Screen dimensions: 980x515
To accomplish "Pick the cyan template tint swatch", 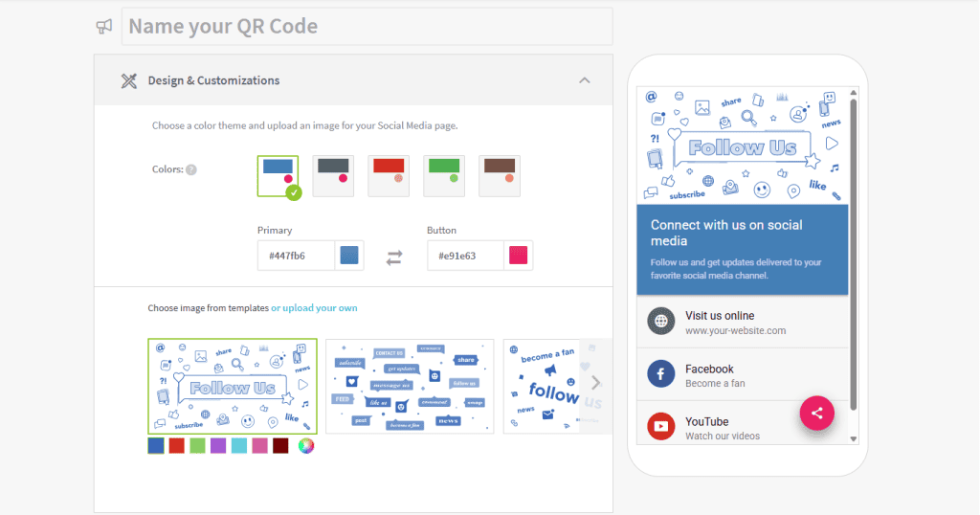I will [239, 446].
